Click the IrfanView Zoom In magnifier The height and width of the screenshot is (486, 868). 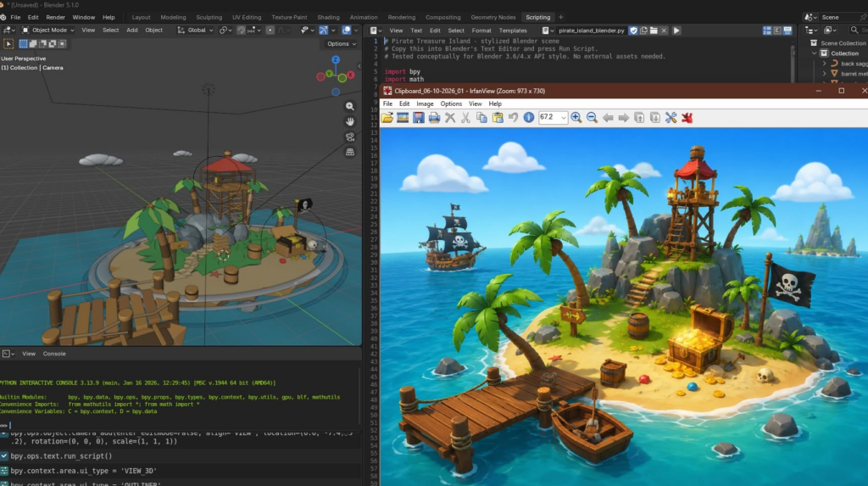point(576,118)
